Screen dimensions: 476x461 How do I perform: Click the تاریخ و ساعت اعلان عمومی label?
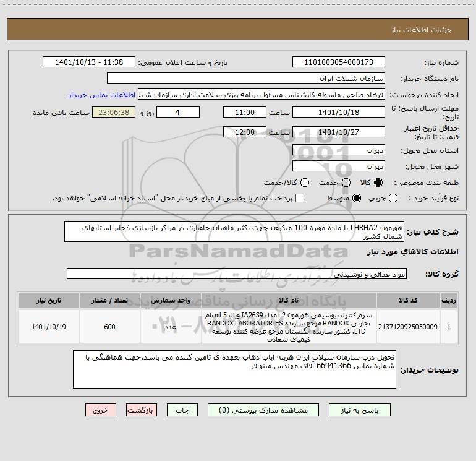coord(183,62)
